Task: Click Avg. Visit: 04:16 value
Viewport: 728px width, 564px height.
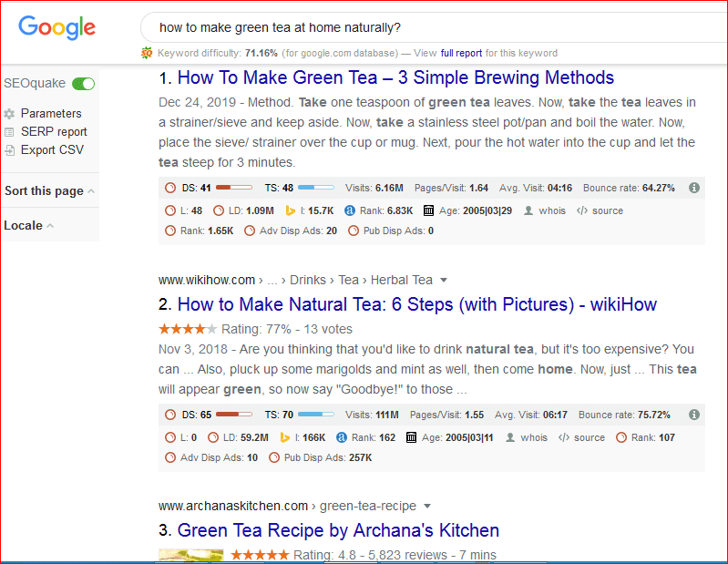Action: click(560, 188)
